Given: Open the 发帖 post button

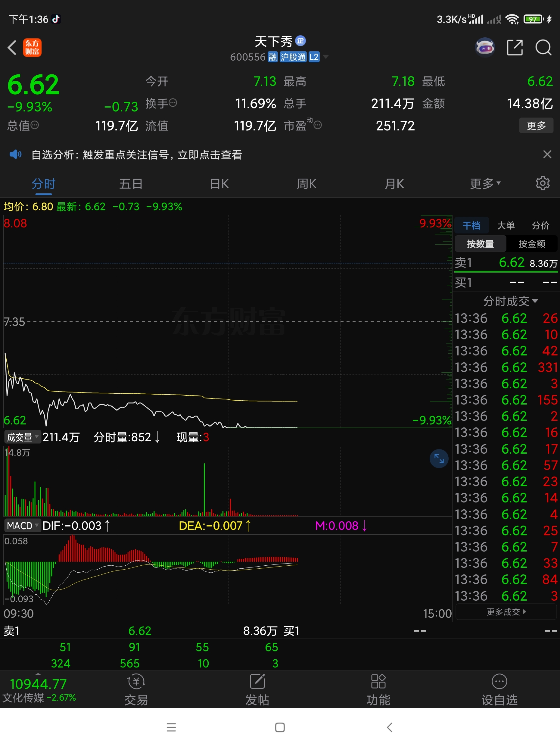Looking at the screenshot, I should (x=257, y=689).
